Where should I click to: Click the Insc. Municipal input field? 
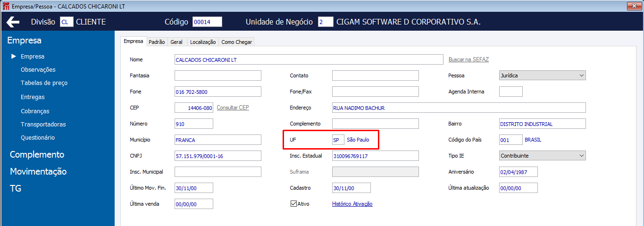(x=217, y=172)
